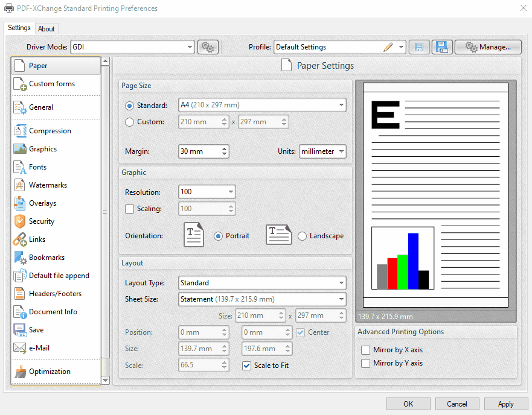532x415 pixels.
Task: Open the Fonts settings icon
Action: click(x=20, y=167)
